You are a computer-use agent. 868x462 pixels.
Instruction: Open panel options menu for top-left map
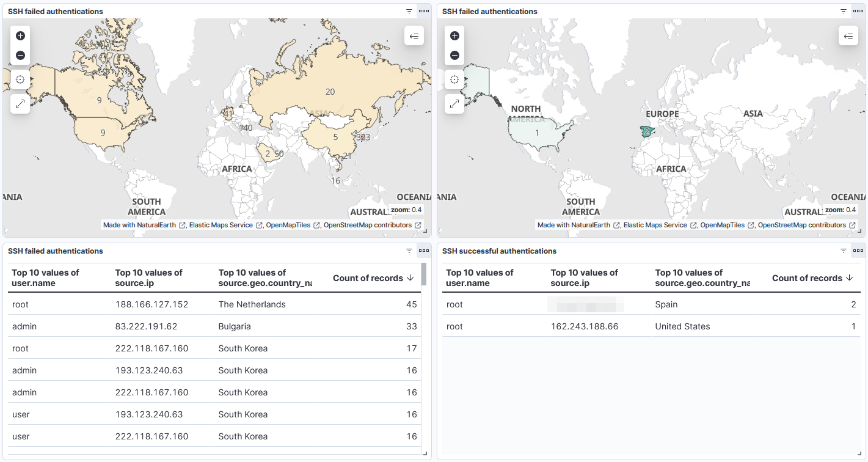click(x=424, y=11)
